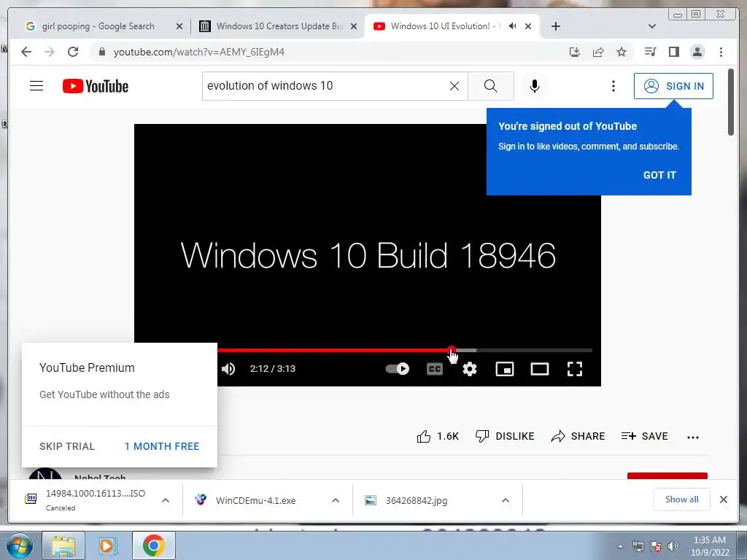Click the search magnifier button
Image resolution: width=747 pixels, height=560 pixels.
[x=491, y=86]
